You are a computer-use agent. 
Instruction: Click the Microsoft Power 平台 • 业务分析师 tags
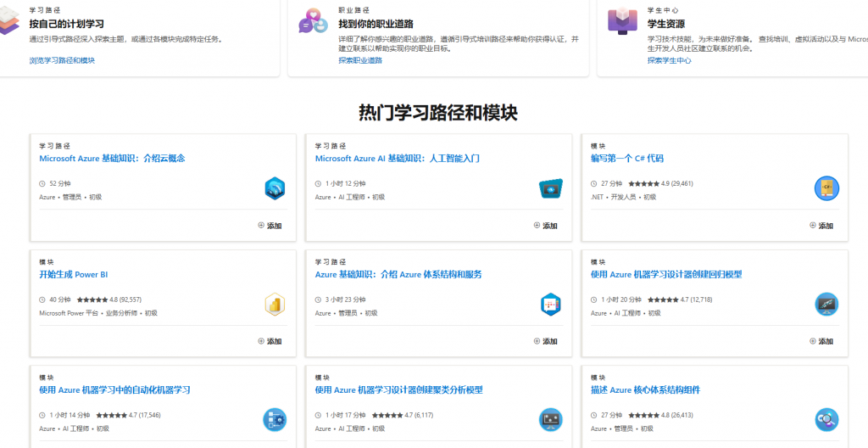click(x=90, y=313)
